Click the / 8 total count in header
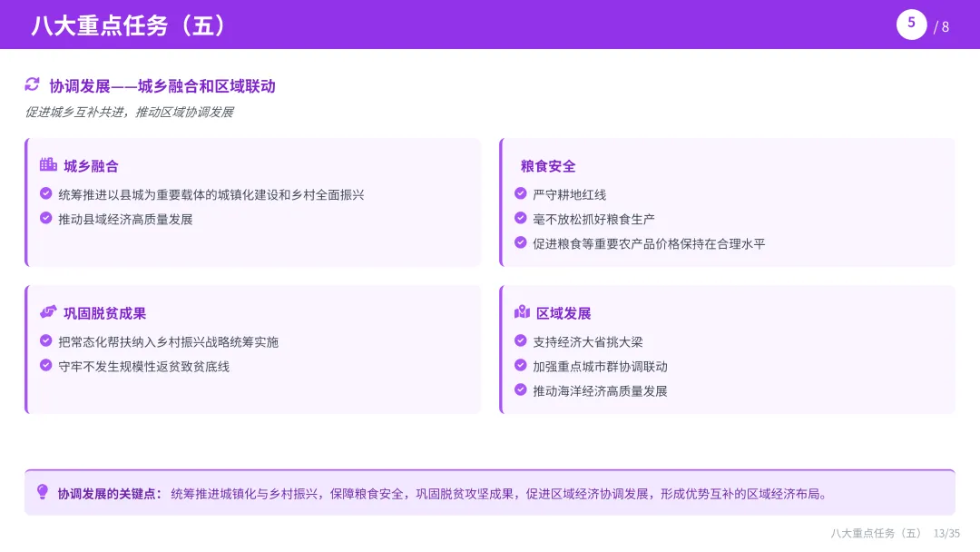Image resolution: width=980 pixels, height=552 pixels. (942, 27)
